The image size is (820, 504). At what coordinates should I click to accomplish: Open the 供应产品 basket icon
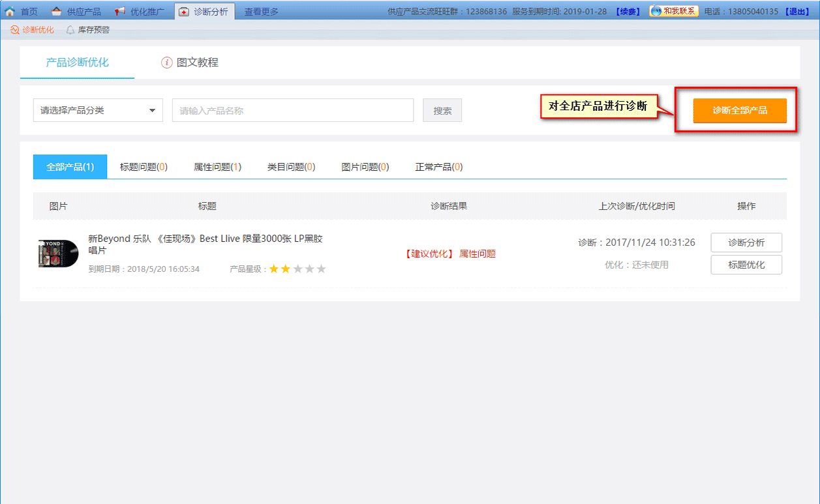coord(57,11)
